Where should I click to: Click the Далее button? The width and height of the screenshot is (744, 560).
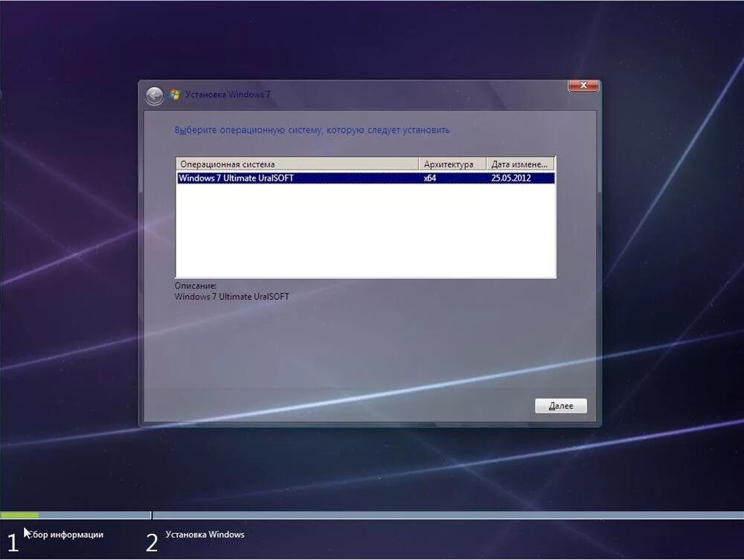click(561, 406)
